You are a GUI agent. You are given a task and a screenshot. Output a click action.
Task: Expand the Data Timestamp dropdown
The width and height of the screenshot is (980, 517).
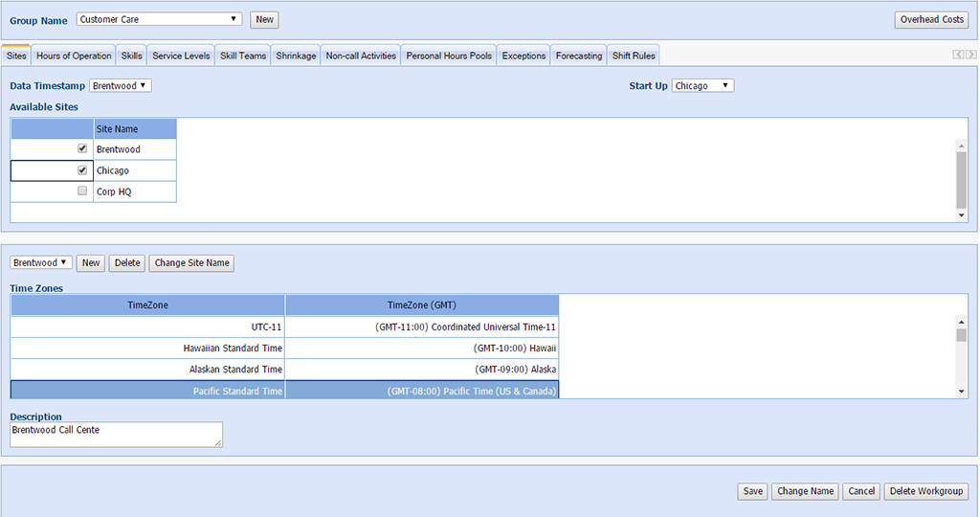121,86
